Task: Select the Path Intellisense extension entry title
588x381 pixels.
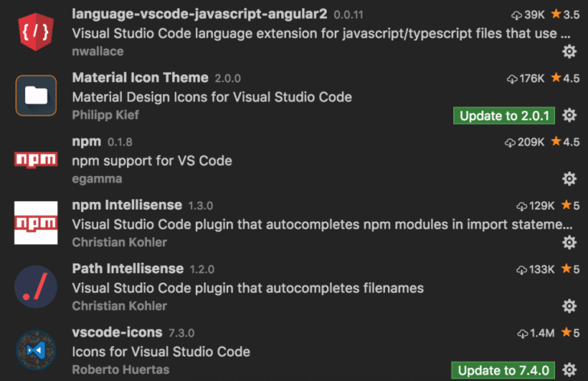Action: coord(128,269)
